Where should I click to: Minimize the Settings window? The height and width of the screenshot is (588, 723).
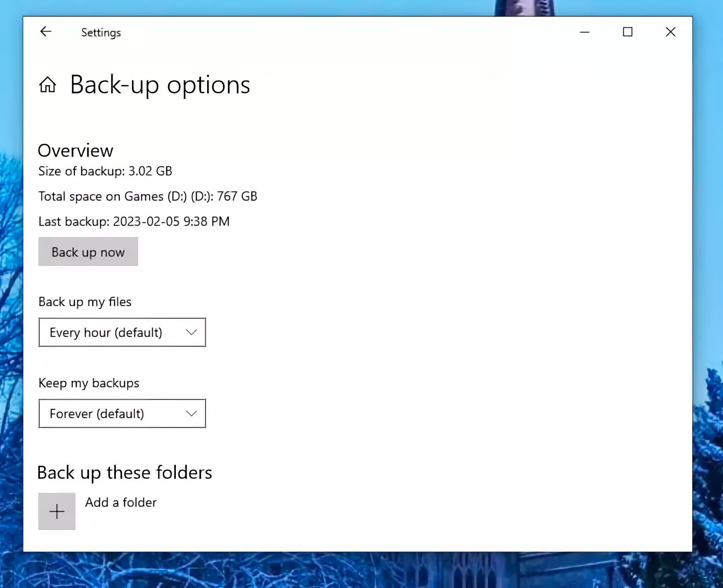585,32
